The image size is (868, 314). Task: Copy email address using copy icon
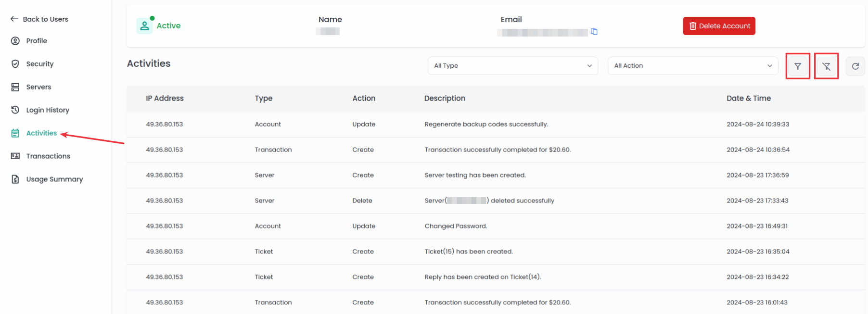(594, 32)
